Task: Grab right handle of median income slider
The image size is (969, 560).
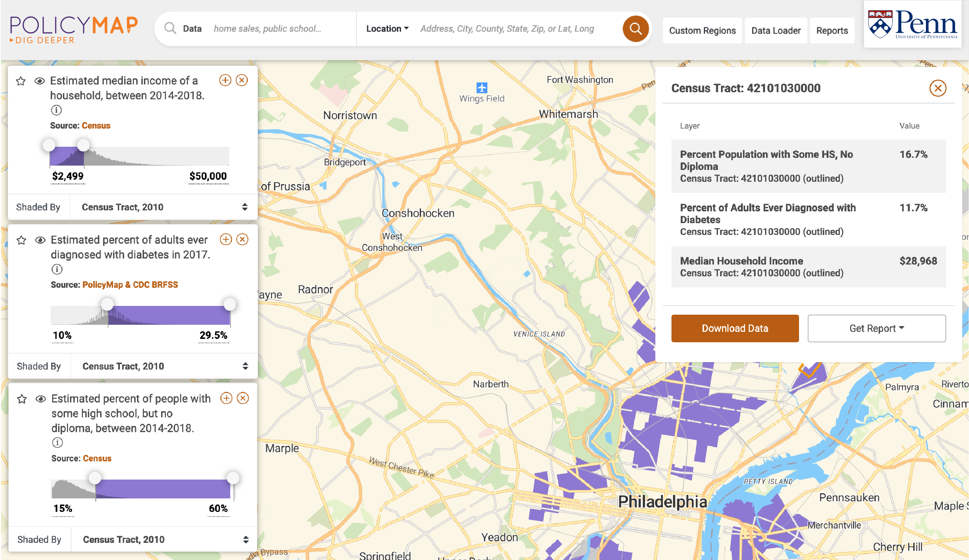Action: [x=83, y=145]
